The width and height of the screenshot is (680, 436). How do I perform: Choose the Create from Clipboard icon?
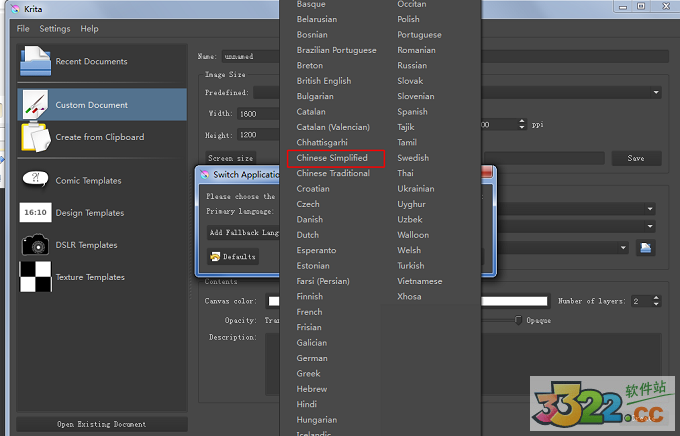[35, 137]
